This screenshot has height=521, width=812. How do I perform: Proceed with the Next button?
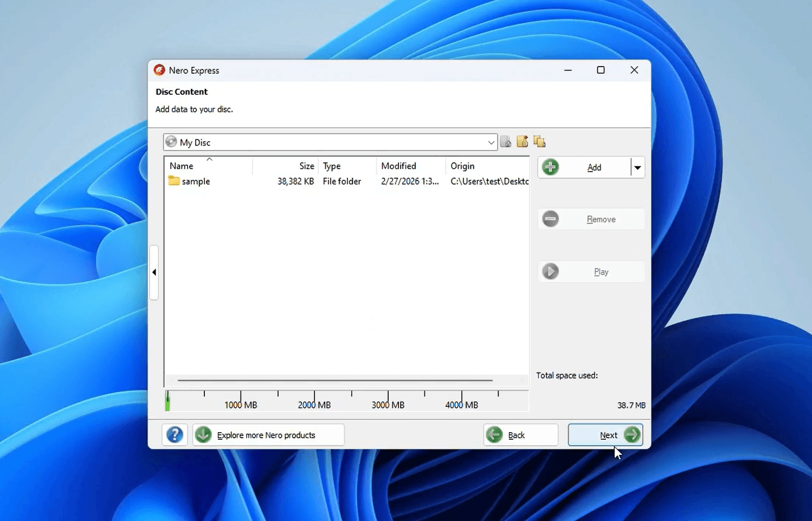tap(605, 435)
